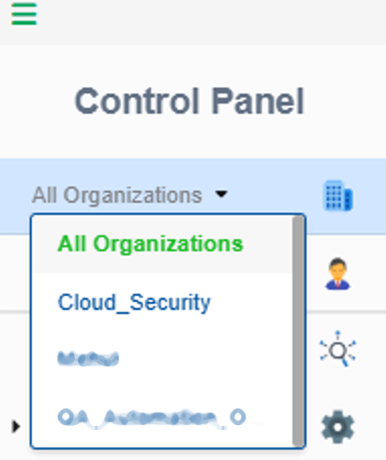The width and height of the screenshot is (386, 460).
Task: Click the gray top bar beside hamburger
Action: point(210,21)
